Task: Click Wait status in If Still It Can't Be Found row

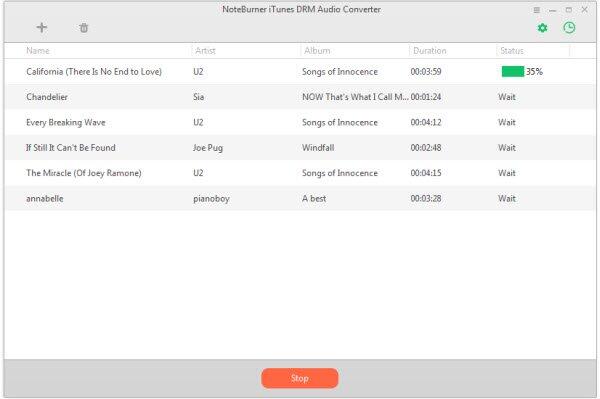Action: tap(507, 148)
